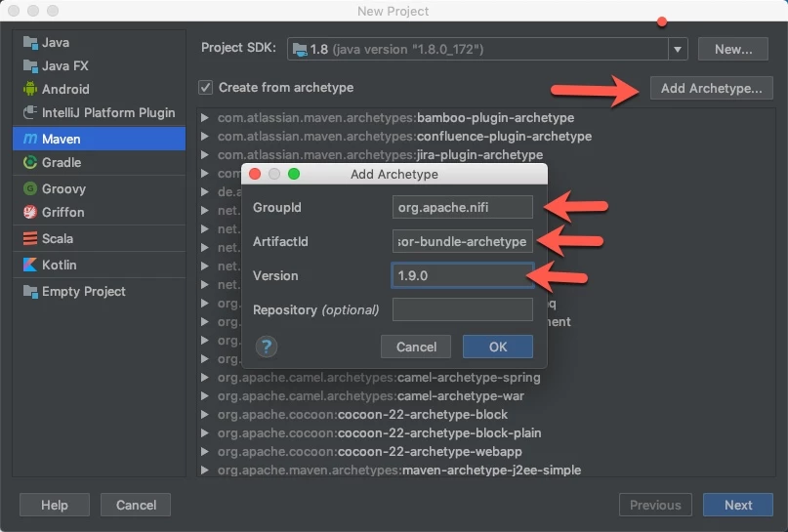Screen dimensions: 788x532
Task: Choose the Scala project icon
Action: (x=30, y=238)
